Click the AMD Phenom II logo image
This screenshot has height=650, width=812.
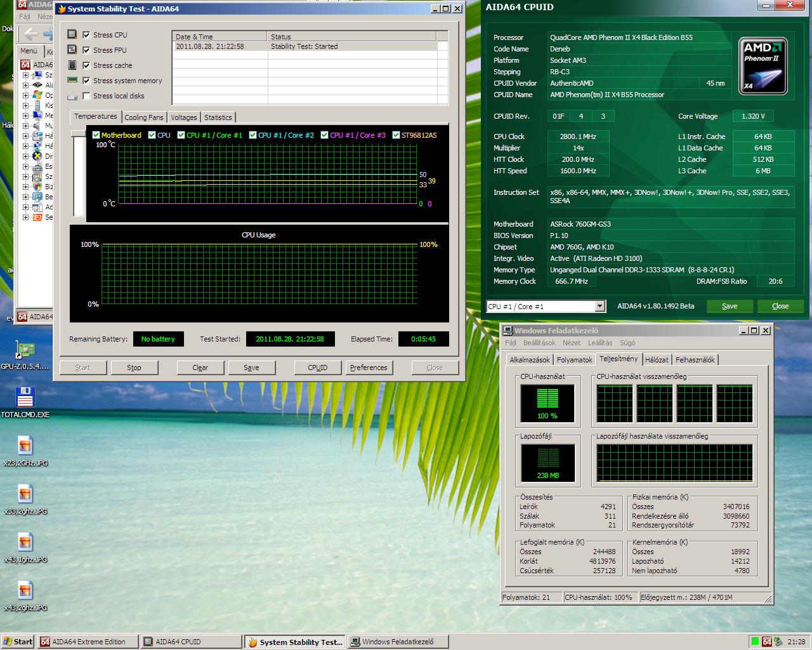coord(763,66)
